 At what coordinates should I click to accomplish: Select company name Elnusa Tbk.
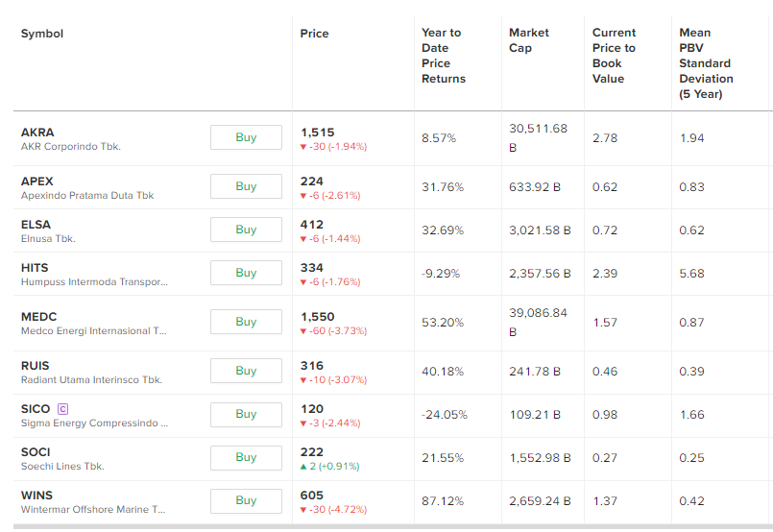click(48, 239)
